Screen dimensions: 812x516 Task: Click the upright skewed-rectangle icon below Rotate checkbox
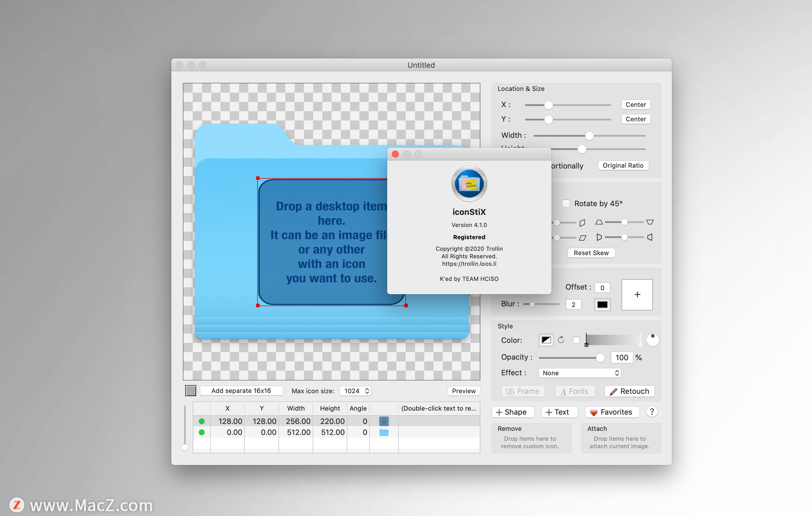tap(582, 223)
